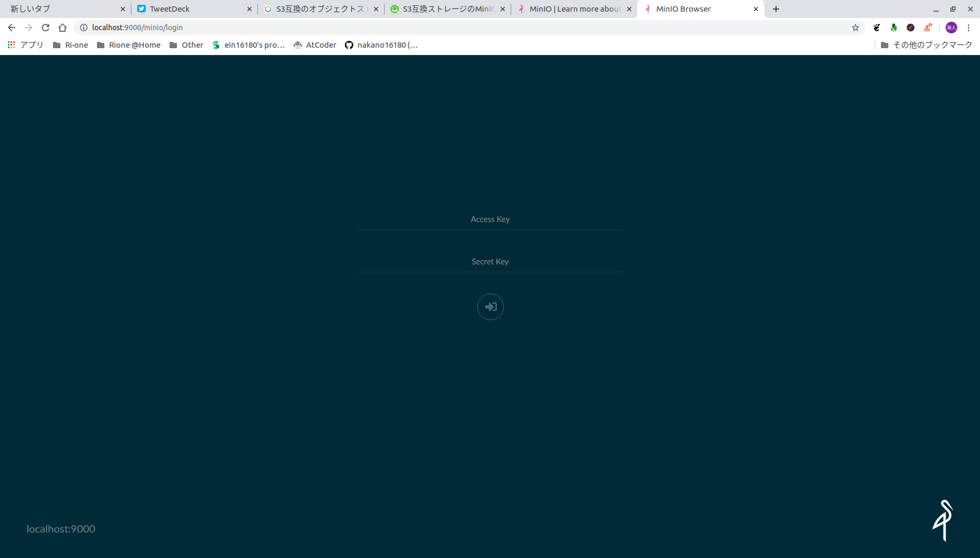Click the orange joystick extension icon
The height and width of the screenshot is (558, 980).
click(x=928, y=27)
